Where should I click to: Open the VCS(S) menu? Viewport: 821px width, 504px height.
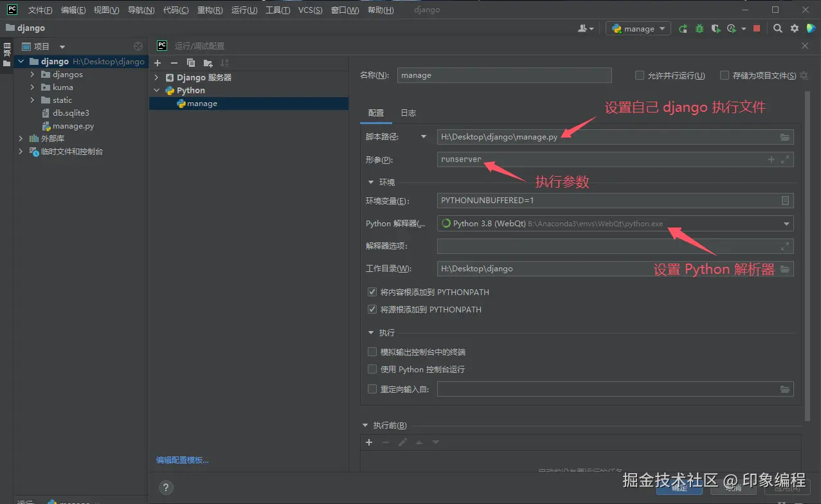tap(311, 10)
